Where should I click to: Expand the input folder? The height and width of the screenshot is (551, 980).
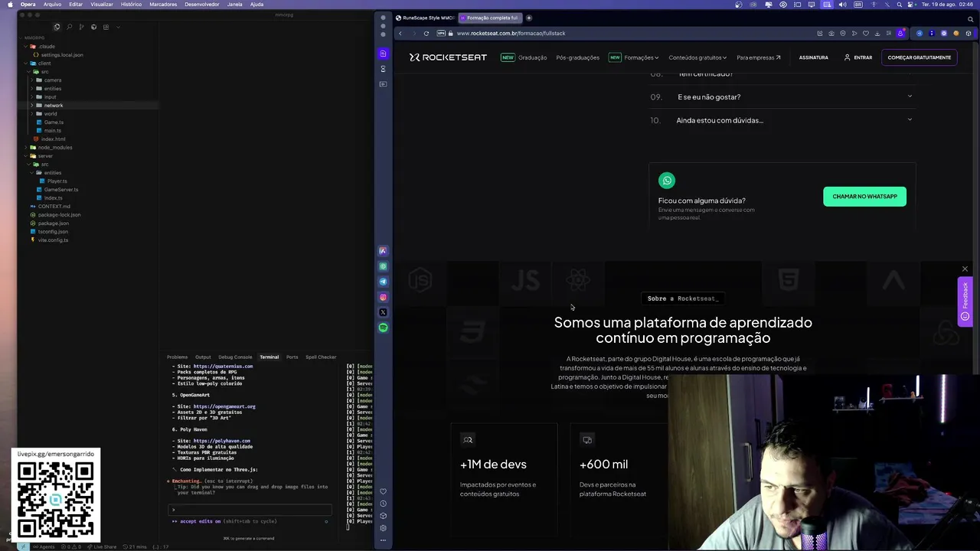tap(50, 96)
